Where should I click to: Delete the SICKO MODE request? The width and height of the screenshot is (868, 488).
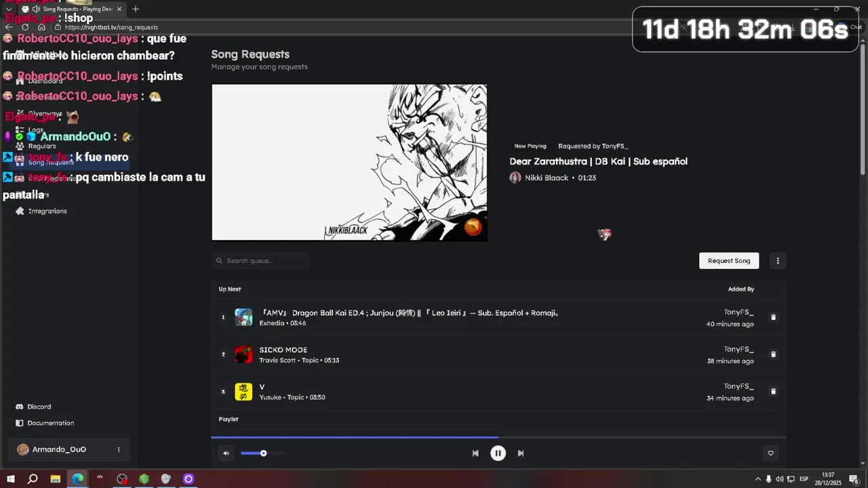tap(773, 354)
